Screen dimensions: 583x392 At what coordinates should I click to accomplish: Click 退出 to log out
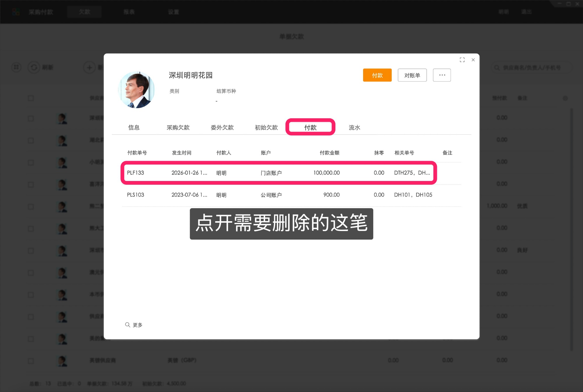click(x=526, y=12)
